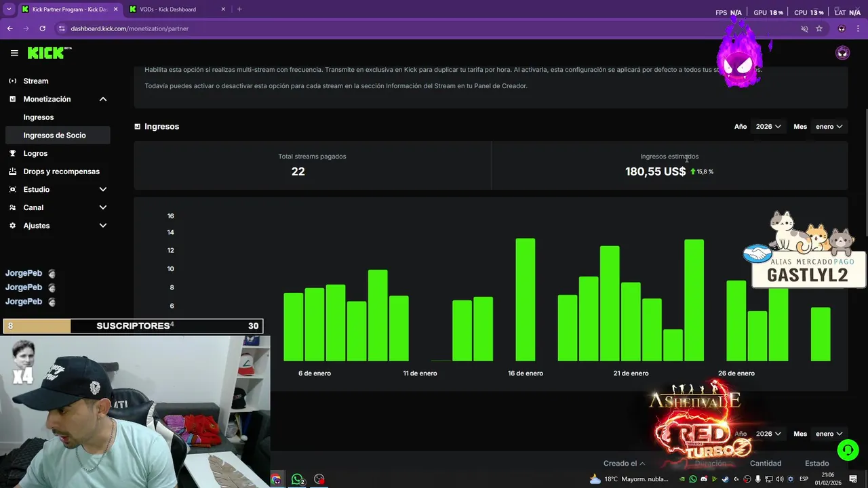Image resolution: width=868 pixels, height=488 pixels.
Task: Click the volume speaker tray icon
Action: pyautogui.click(x=779, y=479)
